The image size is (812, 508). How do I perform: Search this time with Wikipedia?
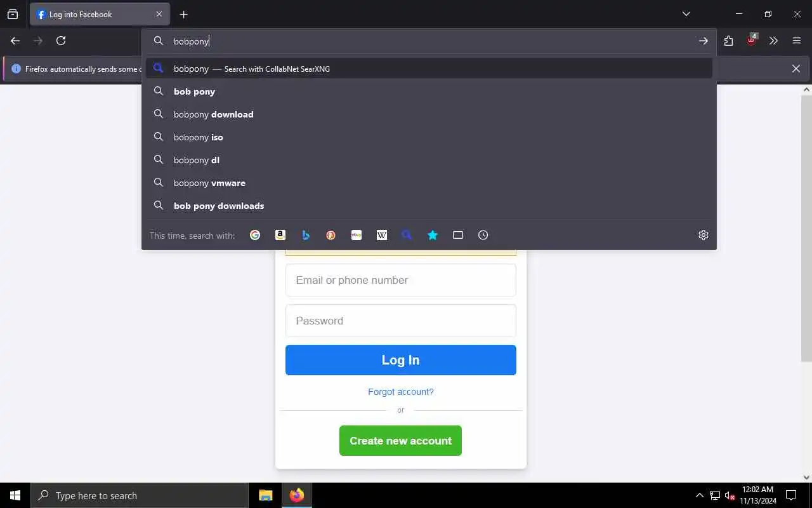pos(382,235)
